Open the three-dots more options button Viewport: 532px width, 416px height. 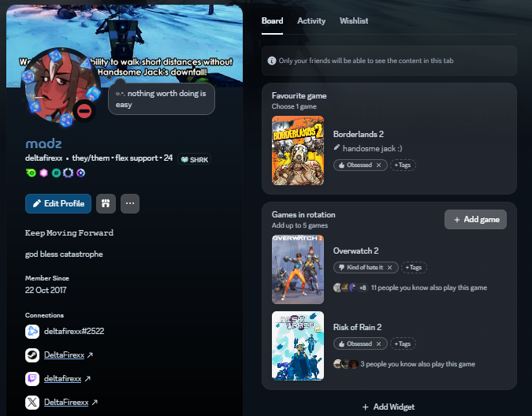[130, 203]
